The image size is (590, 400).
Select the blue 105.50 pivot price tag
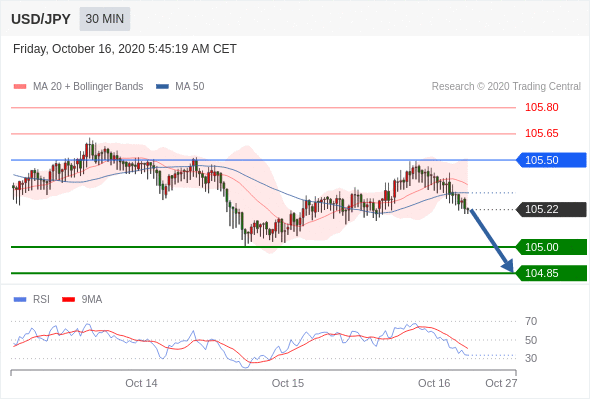551,160
